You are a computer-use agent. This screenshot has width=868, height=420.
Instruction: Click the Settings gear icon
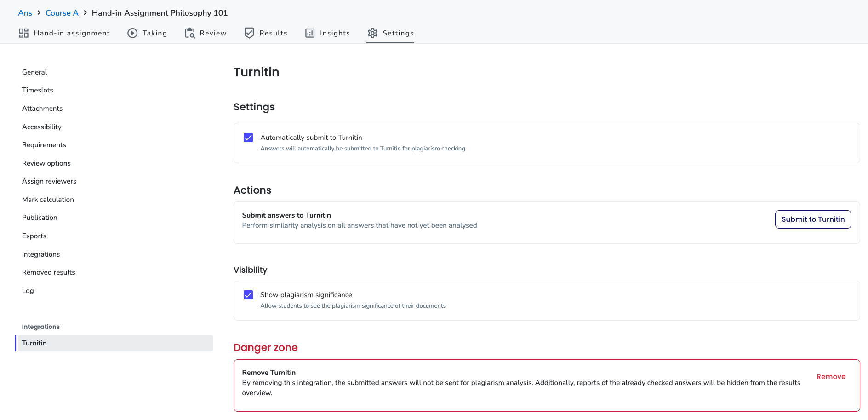372,33
